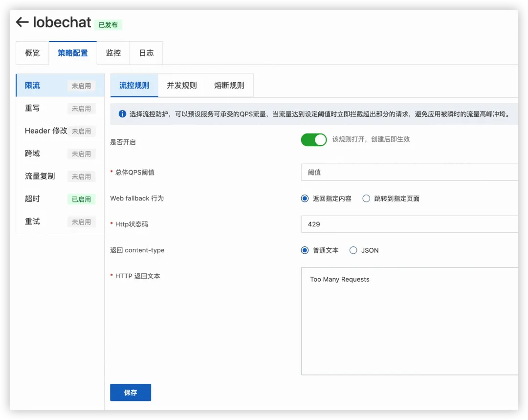This screenshot has height=420, width=528.
Task: Click the 保存 button
Action: (x=131, y=393)
